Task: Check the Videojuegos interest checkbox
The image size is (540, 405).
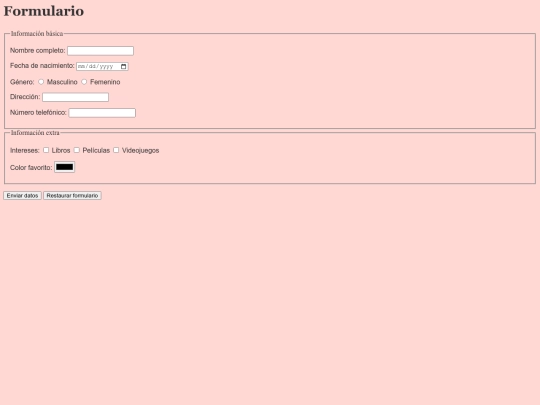Action: (x=116, y=150)
